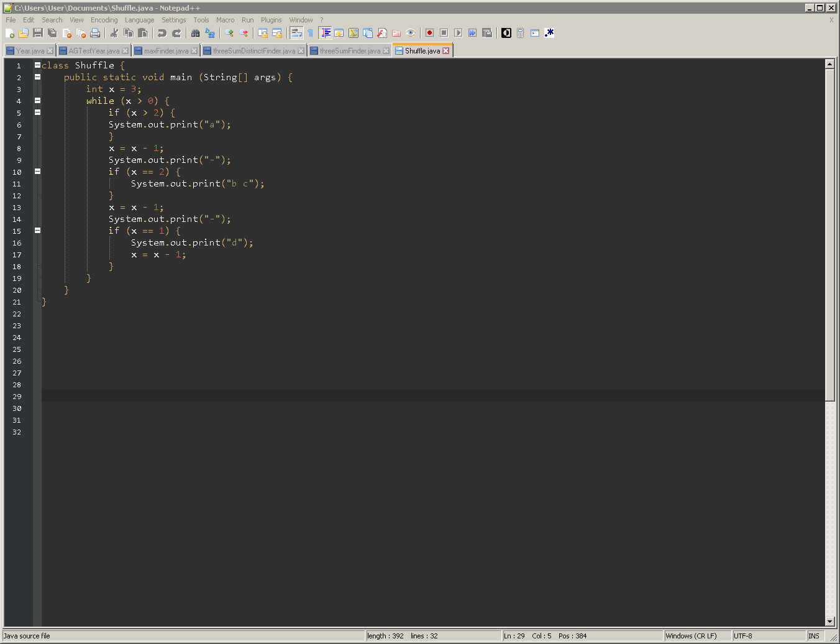Image resolution: width=840 pixels, height=644 pixels.
Task: Click the Close All toolbar icon
Action: point(81,33)
